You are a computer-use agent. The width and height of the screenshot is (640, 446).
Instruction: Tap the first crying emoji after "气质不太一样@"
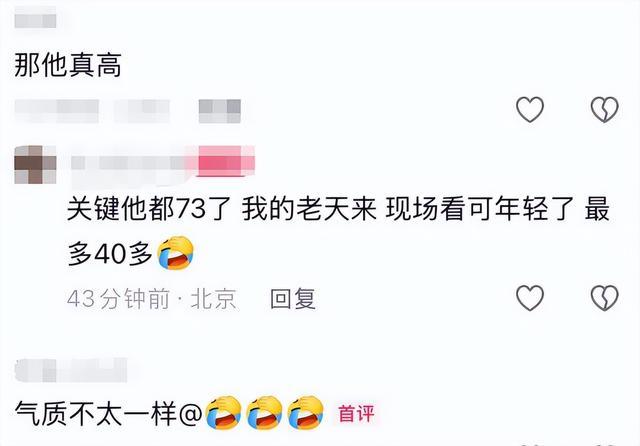(223, 413)
